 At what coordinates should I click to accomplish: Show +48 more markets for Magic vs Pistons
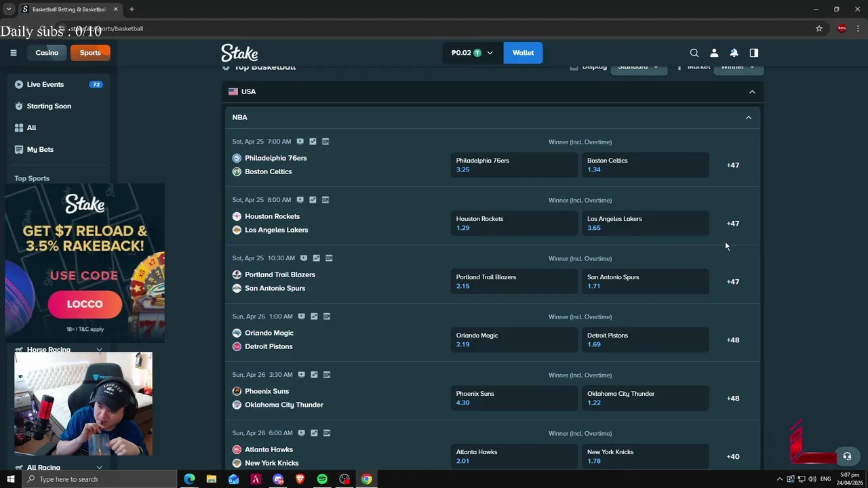pyautogui.click(x=733, y=340)
